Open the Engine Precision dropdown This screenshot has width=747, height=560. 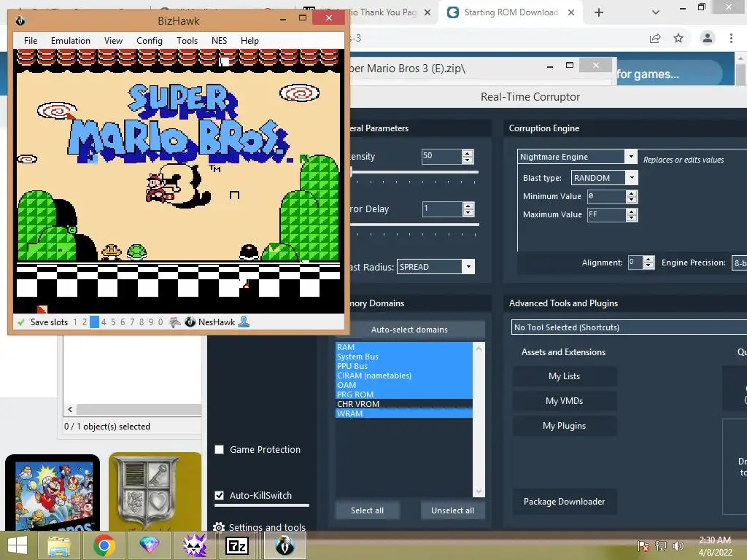740,262
